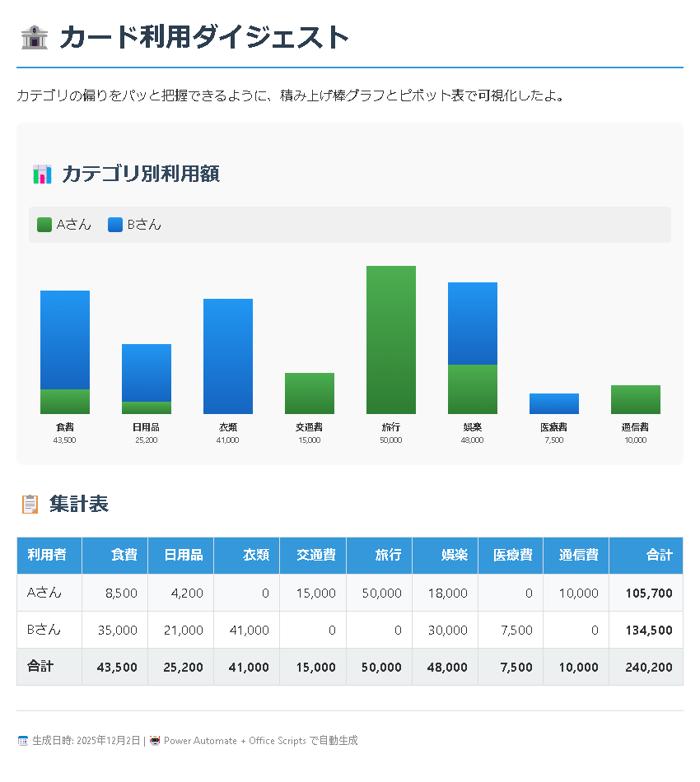Click the green 通信費 bar
Image resolution: width=700 pixels, height=782 pixels.
(636, 399)
